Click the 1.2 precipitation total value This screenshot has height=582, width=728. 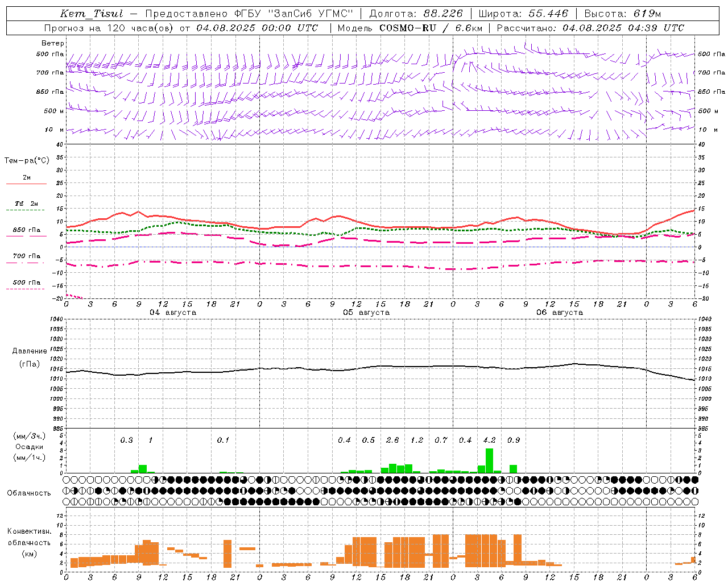[x=417, y=440]
